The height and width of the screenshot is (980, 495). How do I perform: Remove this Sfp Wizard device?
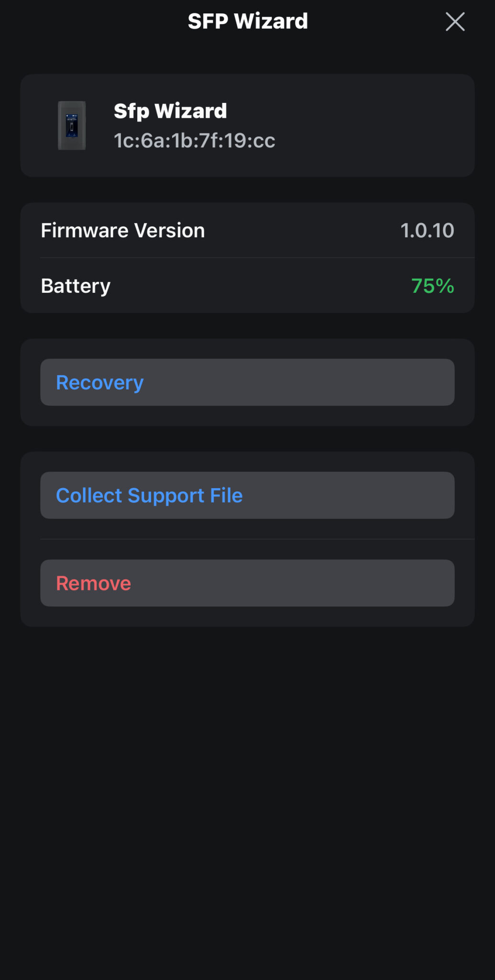tap(247, 583)
